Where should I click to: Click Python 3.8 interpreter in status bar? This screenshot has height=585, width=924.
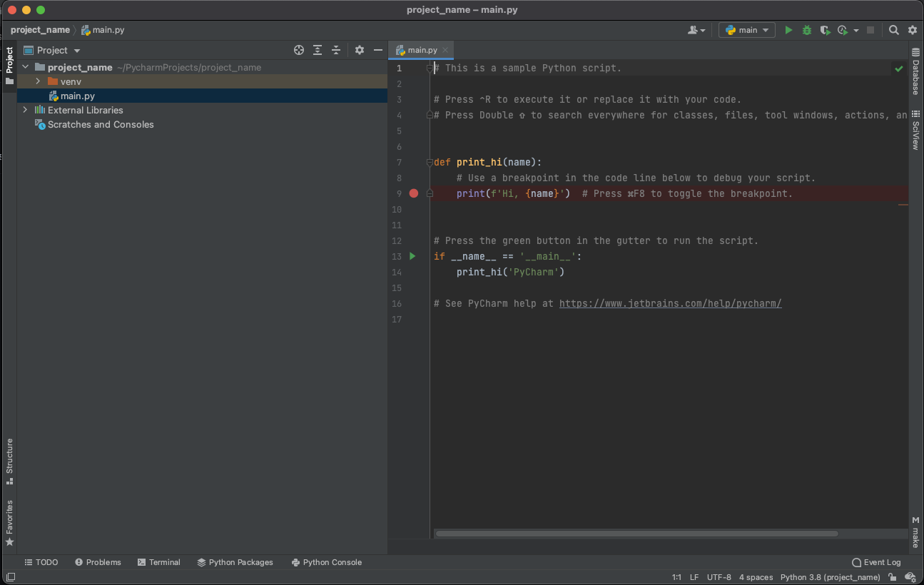pos(830,577)
